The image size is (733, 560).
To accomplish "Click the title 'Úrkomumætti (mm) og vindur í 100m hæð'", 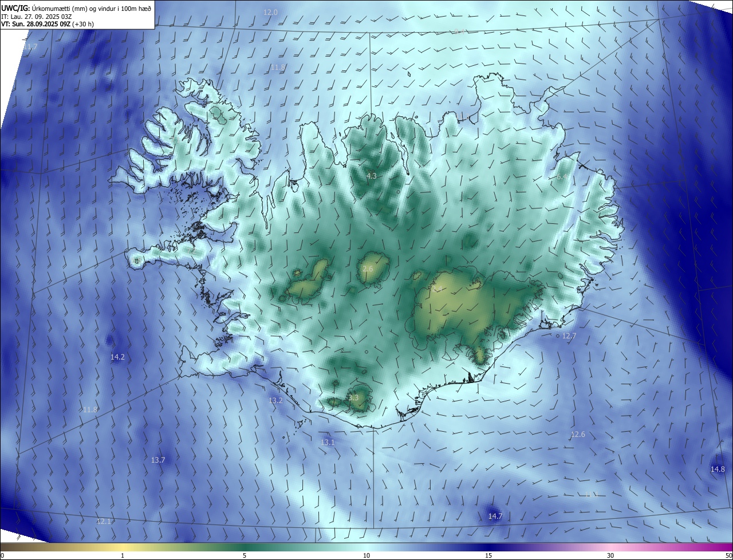I will [x=92, y=8].
